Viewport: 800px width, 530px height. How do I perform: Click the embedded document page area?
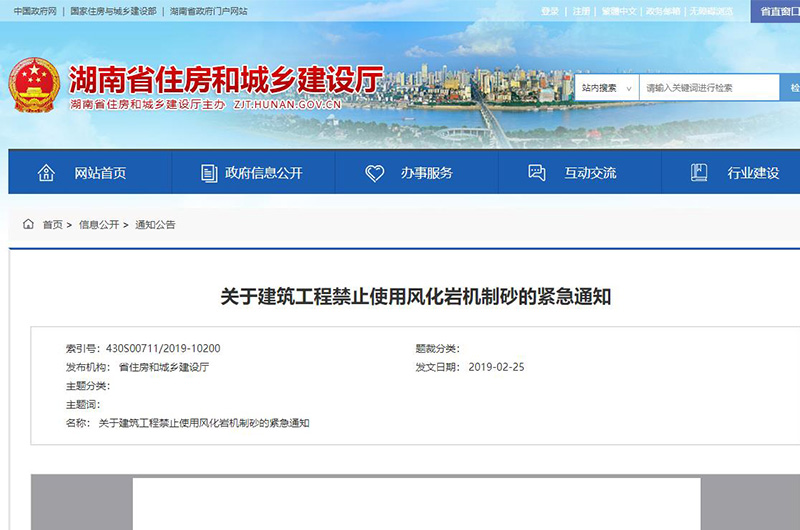pos(416,504)
